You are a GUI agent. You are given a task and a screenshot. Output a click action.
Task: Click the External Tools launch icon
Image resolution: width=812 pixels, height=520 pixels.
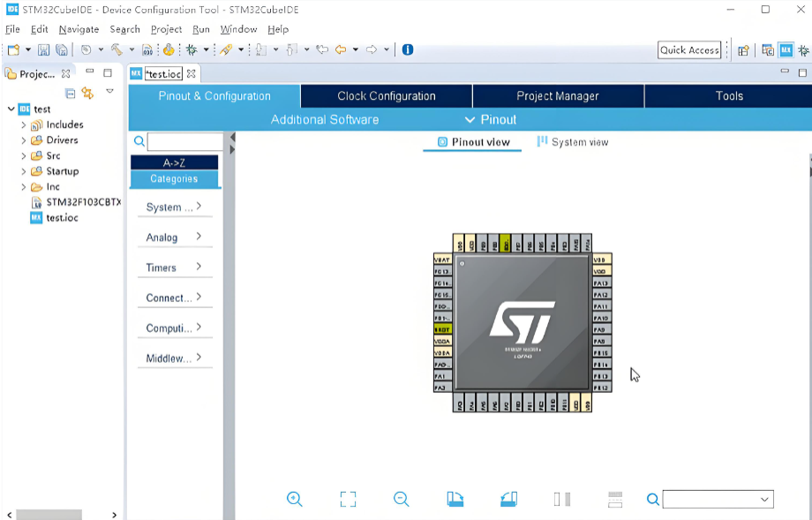point(226,49)
